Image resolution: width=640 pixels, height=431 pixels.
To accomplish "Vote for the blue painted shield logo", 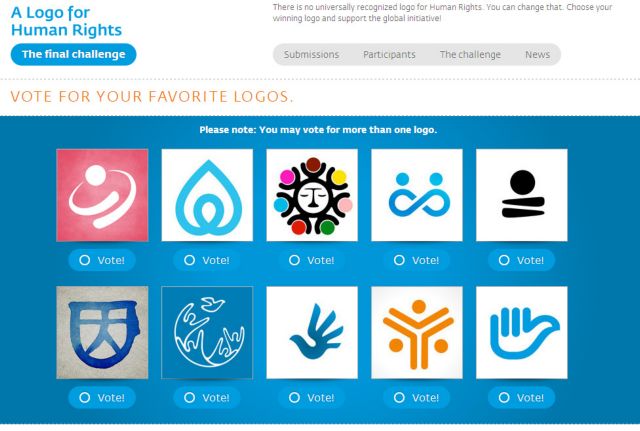I will [x=102, y=398].
